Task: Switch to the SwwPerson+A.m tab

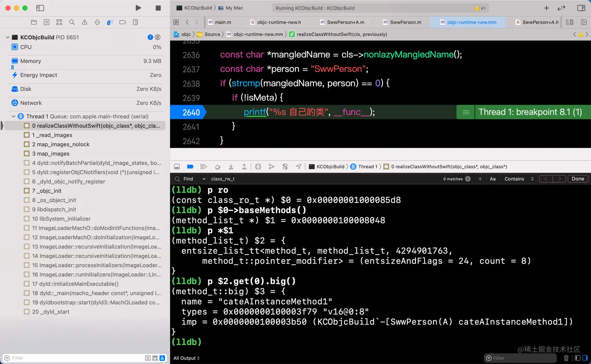Action: pos(342,22)
